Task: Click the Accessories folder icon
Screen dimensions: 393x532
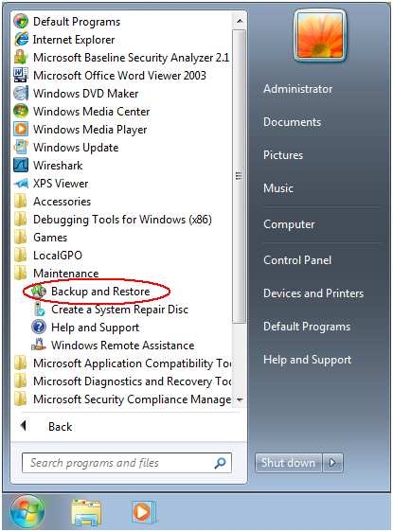Action: tap(21, 202)
